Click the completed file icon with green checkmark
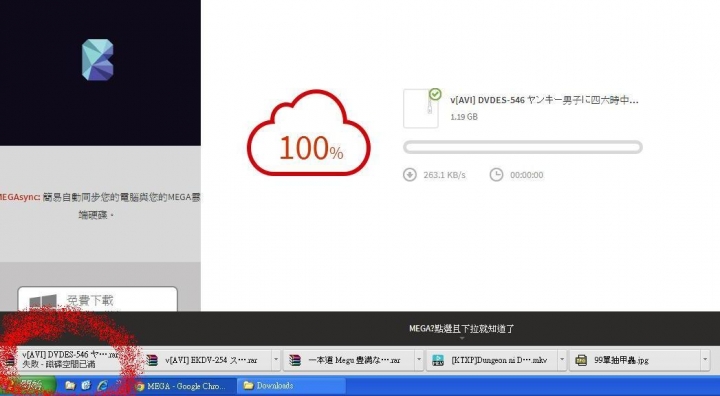This screenshot has height=396, width=720. coord(422,108)
